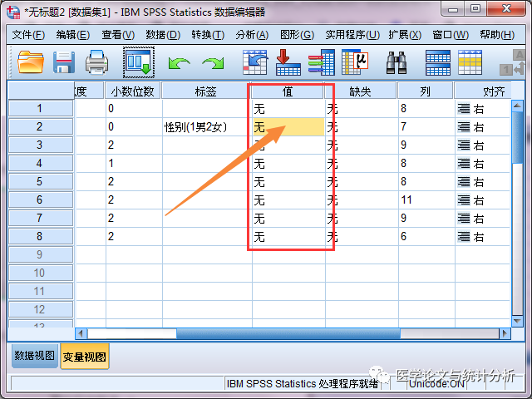Click the vertical scrollbar down arrow
The width and height of the screenshot is (532, 399).
[517, 321]
